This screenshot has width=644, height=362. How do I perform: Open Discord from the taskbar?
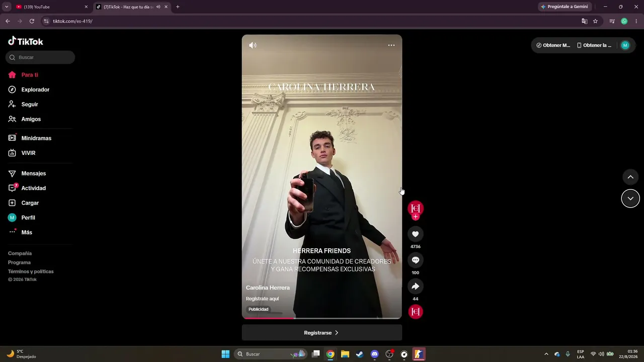coord(374,354)
